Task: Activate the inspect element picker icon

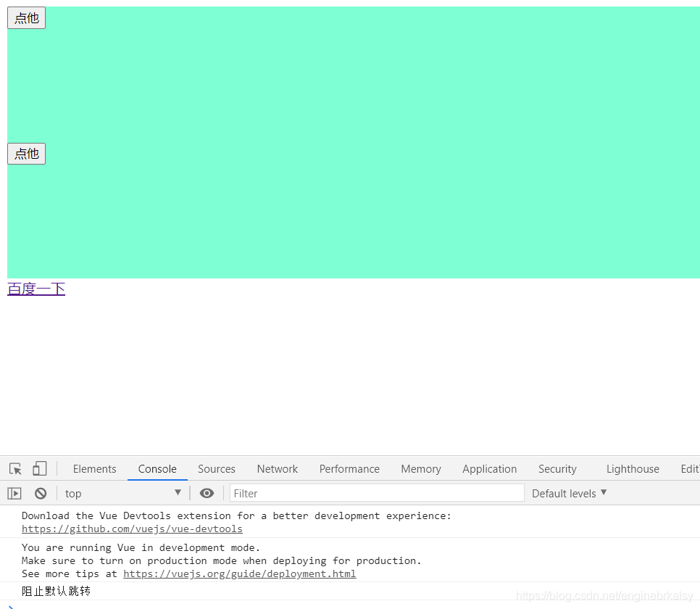Action: [x=15, y=468]
